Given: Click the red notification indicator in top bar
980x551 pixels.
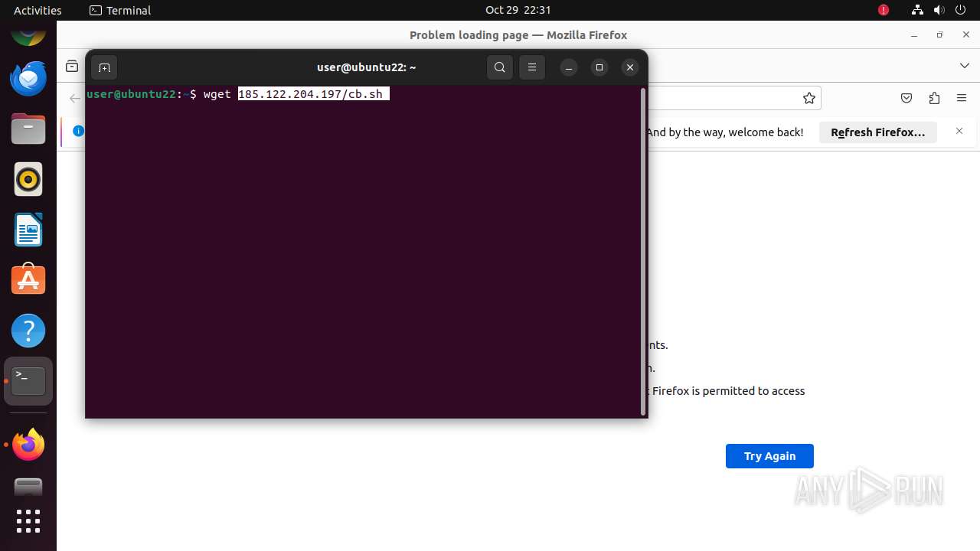Looking at the screenshot, I should click(x=884, y=10).
